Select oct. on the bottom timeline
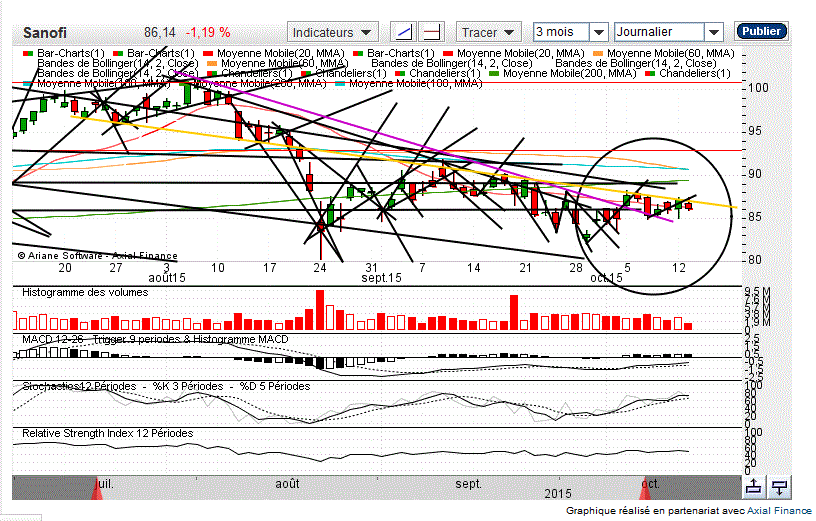The height and width of the screenshot is (521, 816). pos(651,484)
